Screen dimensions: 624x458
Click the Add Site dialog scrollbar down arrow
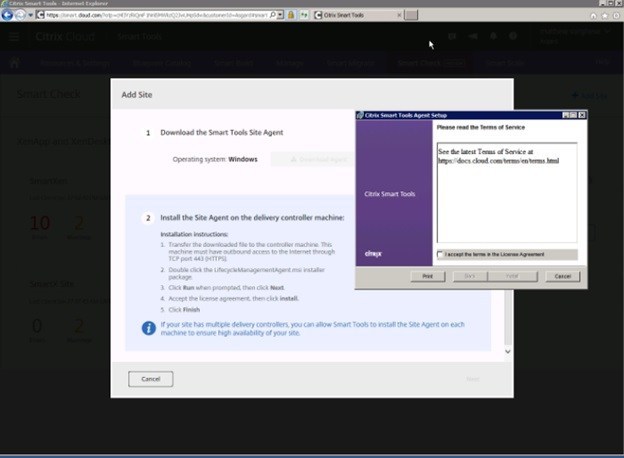coord(508,351)
